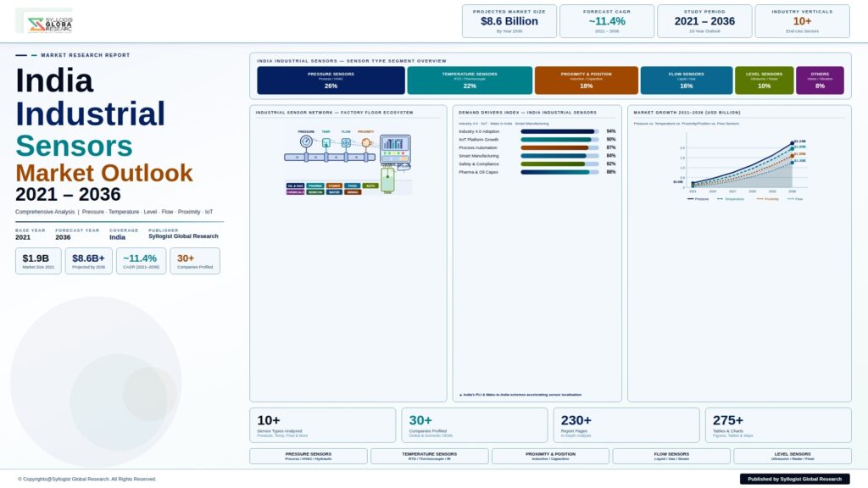Image resolution: width=868 pixels, height=488 pixels.
Task: Select the Pressure Sensors 26% segment tab
Action: (x=331, y=80)
